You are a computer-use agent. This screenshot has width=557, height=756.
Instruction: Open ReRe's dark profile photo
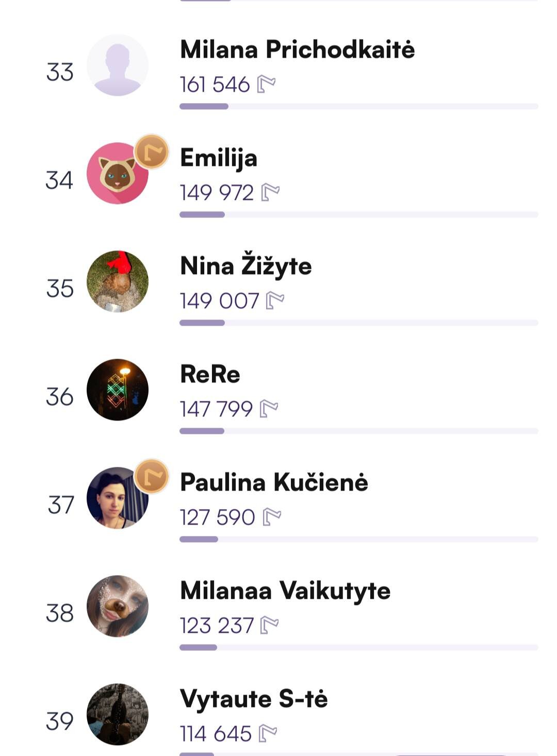pos(118,390)
